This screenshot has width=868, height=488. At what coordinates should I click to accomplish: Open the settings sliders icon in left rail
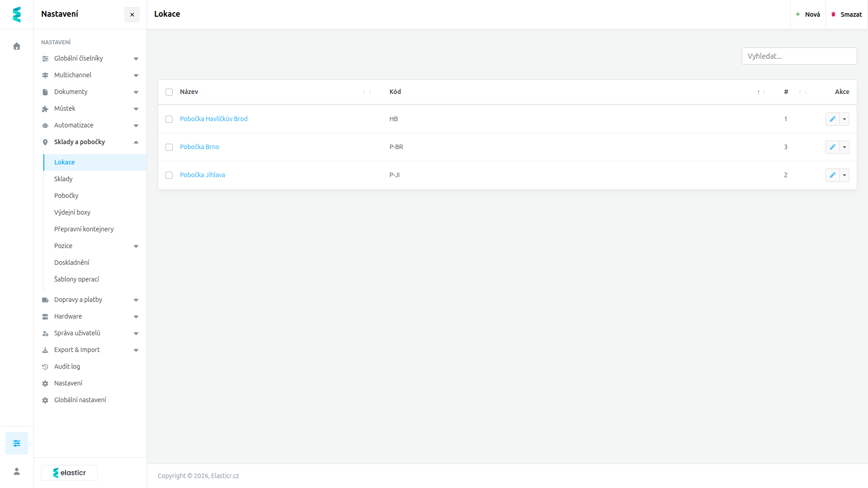[x=17, y=443]
